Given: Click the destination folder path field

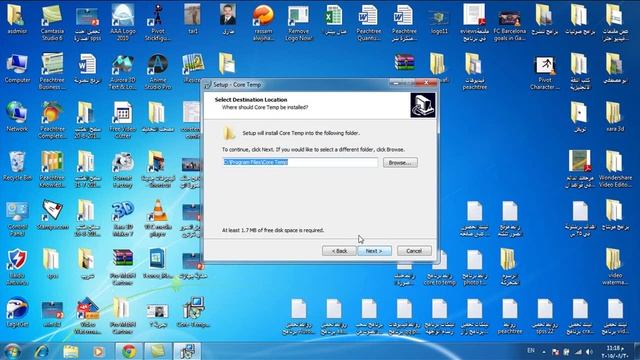Looking at the screenshot, I should 300,162.
